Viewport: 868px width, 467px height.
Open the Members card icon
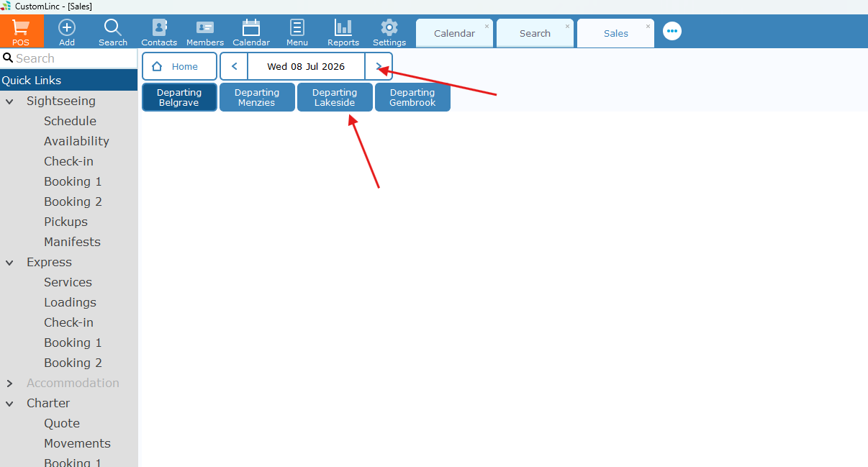point(205,28)
